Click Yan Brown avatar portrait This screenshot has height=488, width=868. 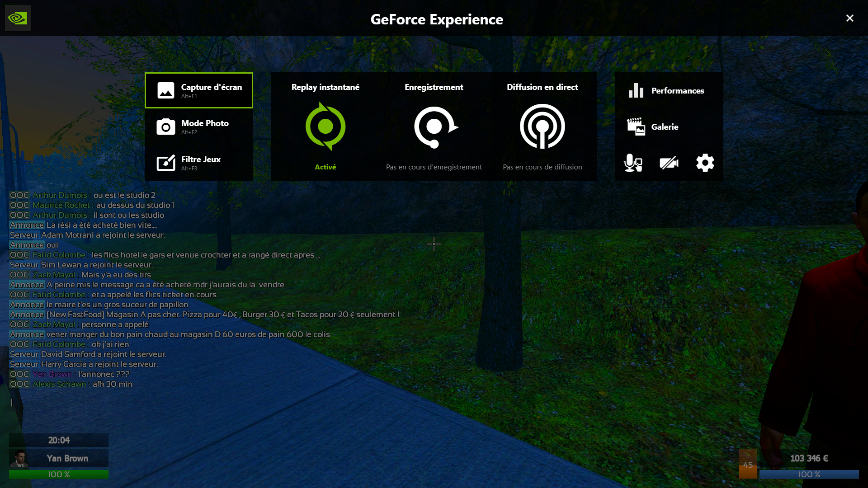coord(19,458)
